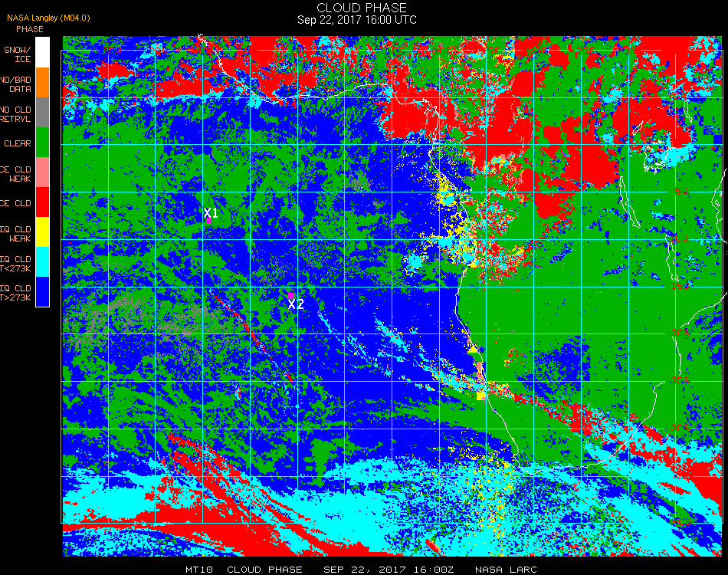Image resolution: width=728 pixels, height=575 pixels.
Task: Click the Sep 22, 2017 16:00 UTC date
Action: point(357,20)
